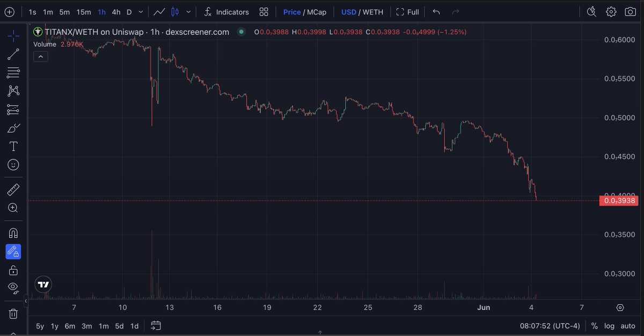Select the pattern drawing tool
This screenshot has height=336, width=644.
click(x=13, y=91)
